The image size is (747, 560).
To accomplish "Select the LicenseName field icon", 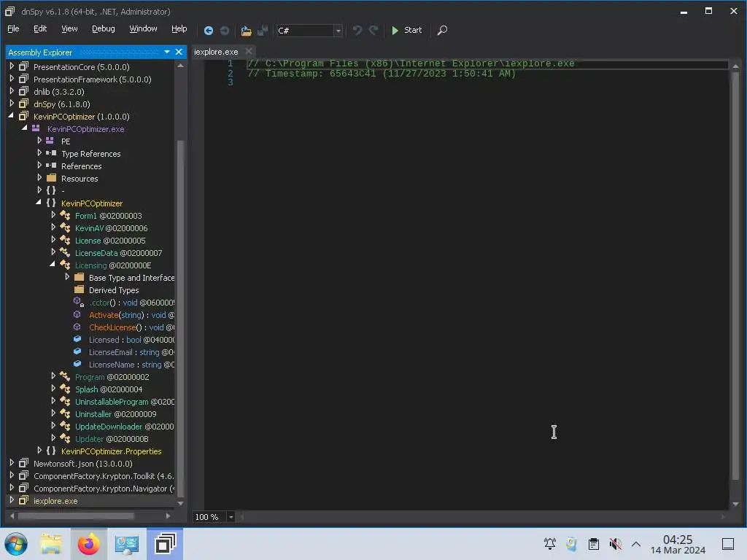I will point(77,365).
